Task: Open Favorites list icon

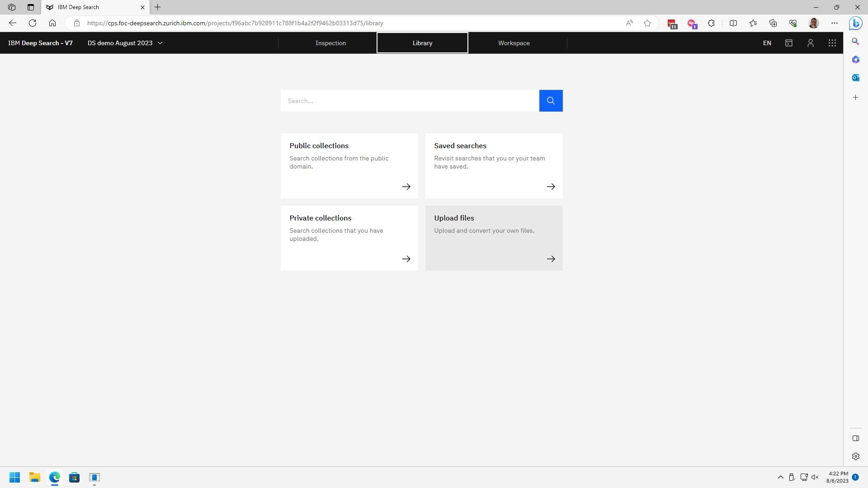Action: click(753, 23)
